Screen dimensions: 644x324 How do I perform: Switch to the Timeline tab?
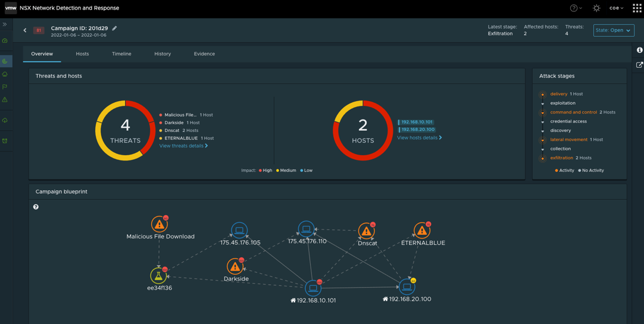[121, 54]
